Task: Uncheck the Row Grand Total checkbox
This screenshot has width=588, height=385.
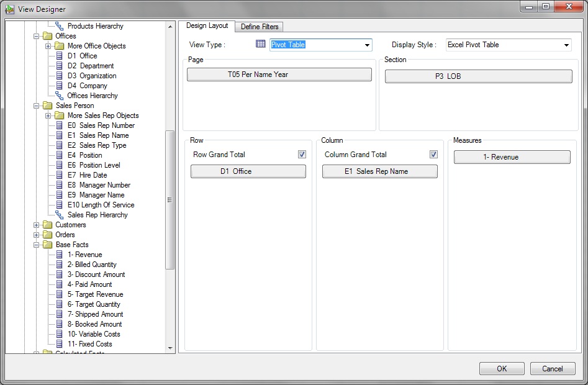Action: click(x=302, y=154)
